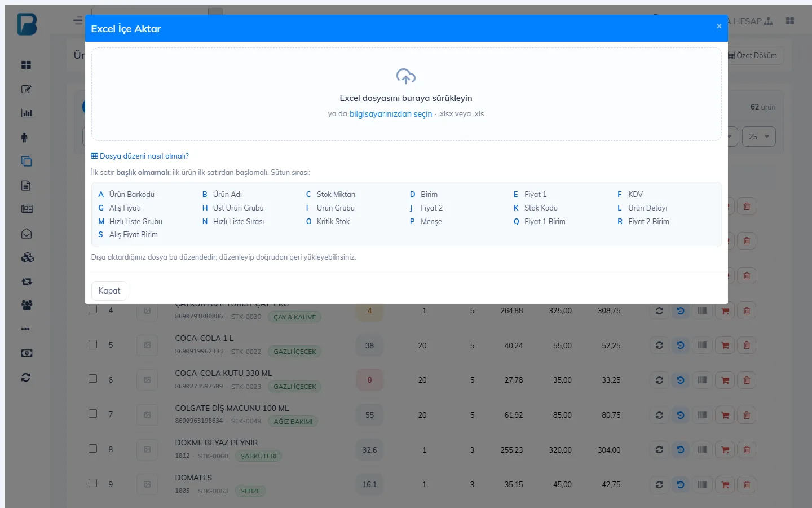Click the 'Ürün Barkodu' column label
This screenshot has height=508, width=812.
coord(132,194)
